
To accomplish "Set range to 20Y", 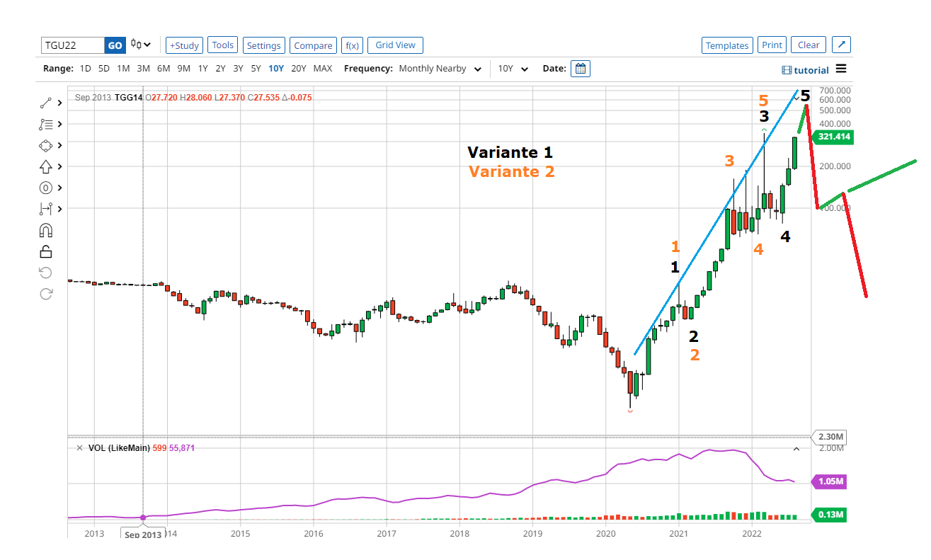I will pyautogui.click(x=299, y=69).
